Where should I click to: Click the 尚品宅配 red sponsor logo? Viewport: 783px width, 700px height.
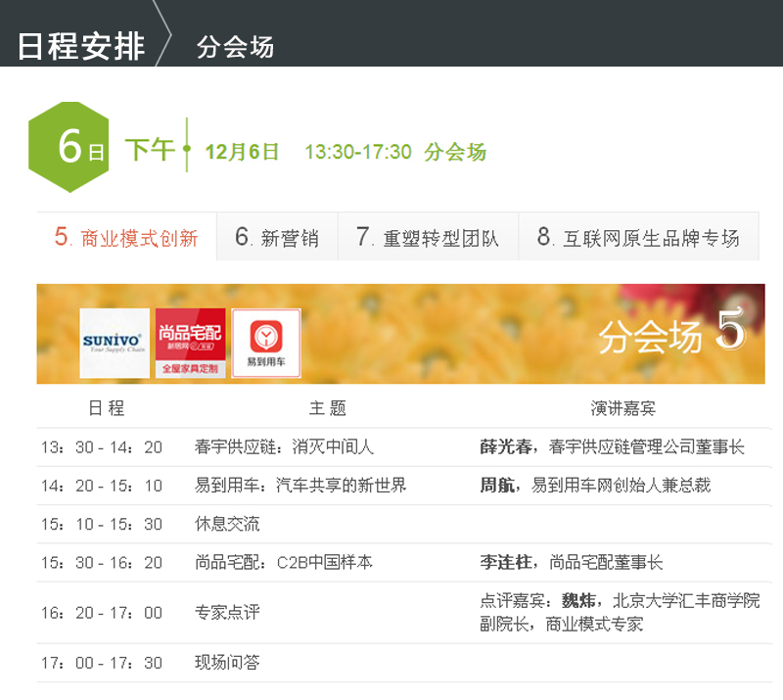point(190,343)
